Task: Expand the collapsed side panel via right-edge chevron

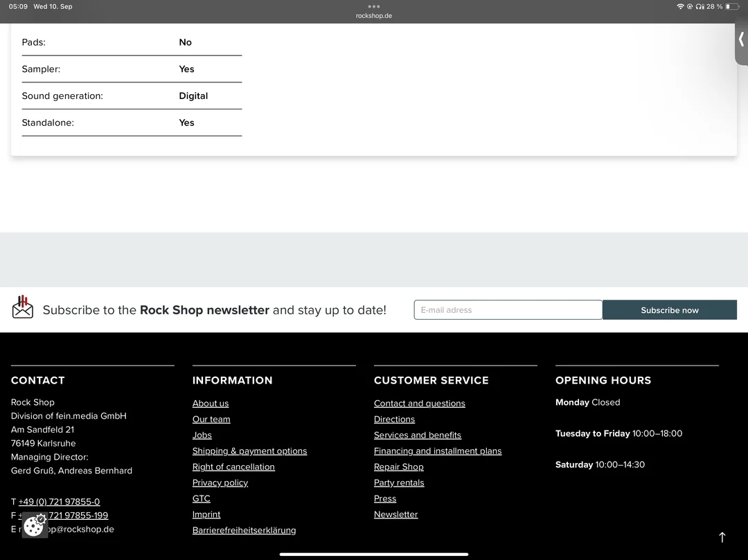Action: click(x=741, y=39)
